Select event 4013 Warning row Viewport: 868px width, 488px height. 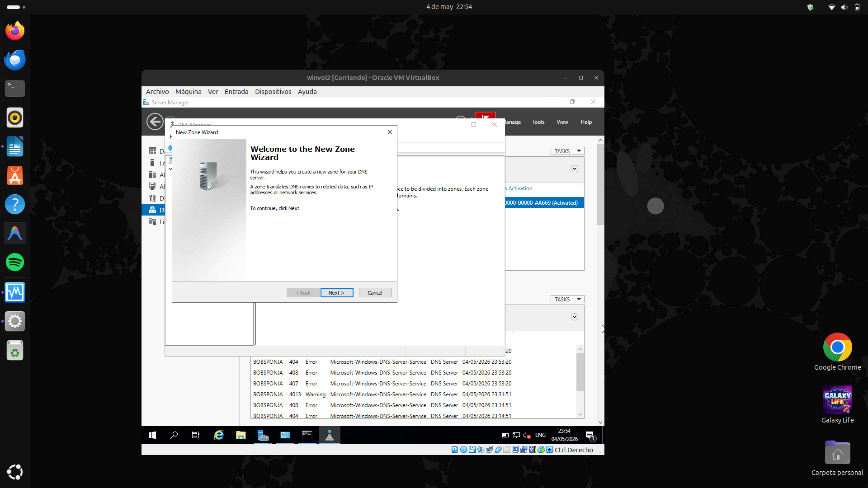(382, 394)
